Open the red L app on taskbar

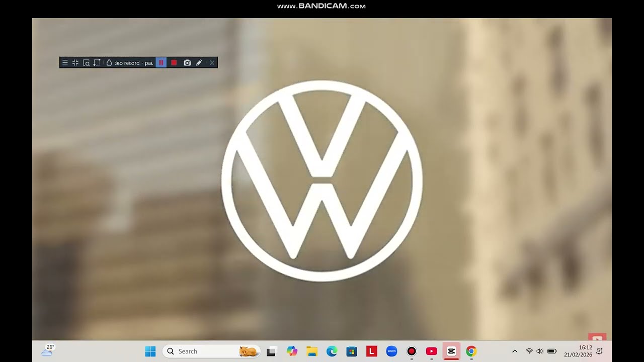[x=372, y=351]
